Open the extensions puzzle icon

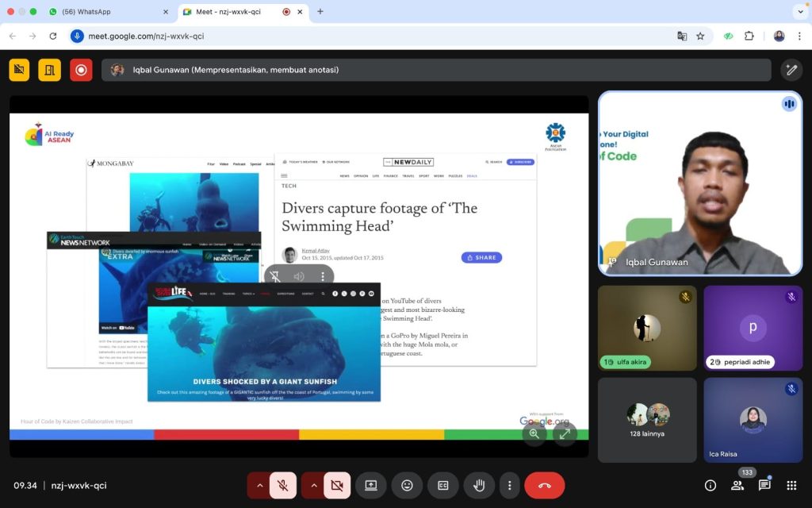click(x=749, y=36)
